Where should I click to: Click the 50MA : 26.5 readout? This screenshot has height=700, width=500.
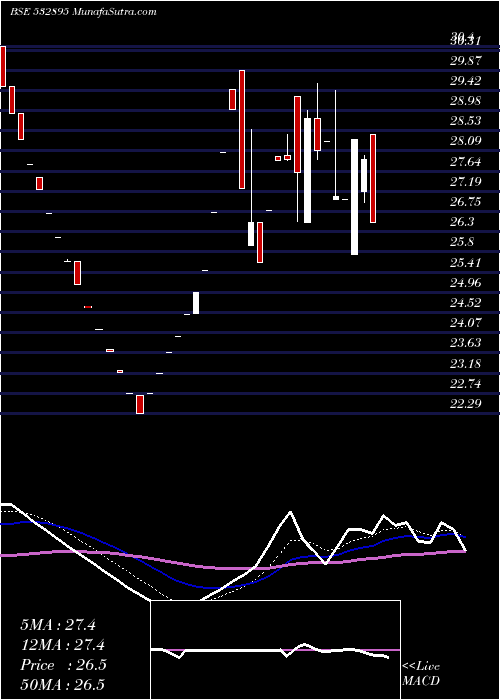(x=65, y=686)
